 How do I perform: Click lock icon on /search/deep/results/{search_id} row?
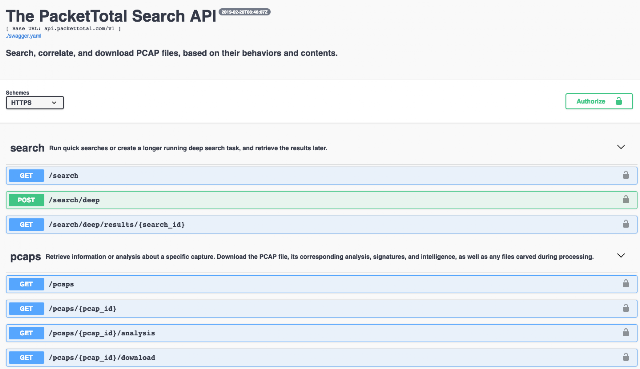[626, 224]
